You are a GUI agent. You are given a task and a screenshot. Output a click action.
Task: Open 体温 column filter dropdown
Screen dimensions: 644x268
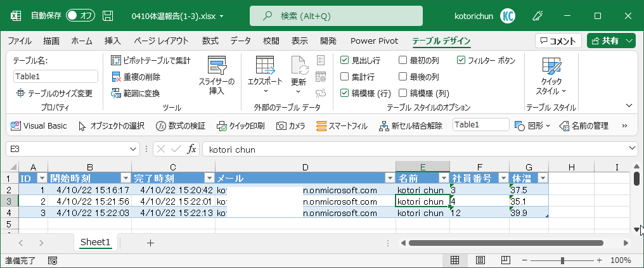click(x=543, y=178)
